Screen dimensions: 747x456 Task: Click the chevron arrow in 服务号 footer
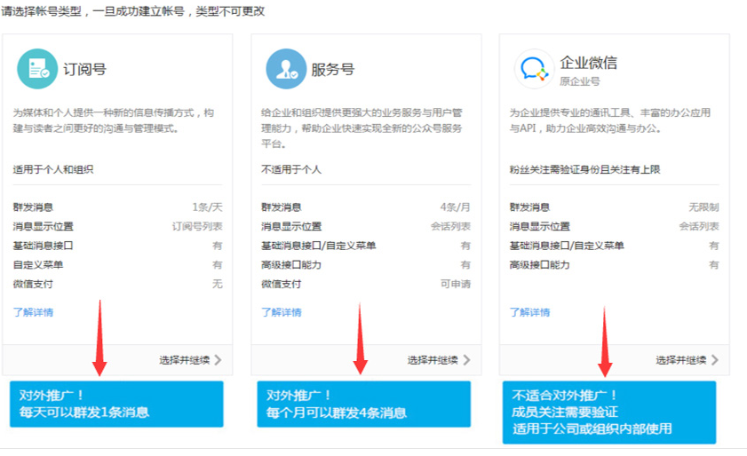pos(466,360)
